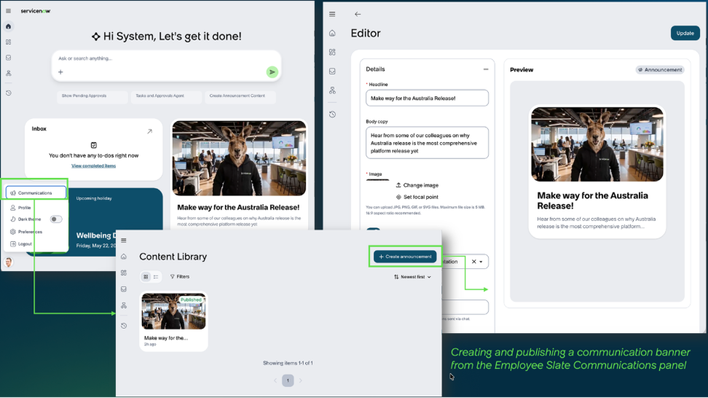The image size is (708, 398).
Task: Go to next page in Content Library
Action: coord(301,380)
